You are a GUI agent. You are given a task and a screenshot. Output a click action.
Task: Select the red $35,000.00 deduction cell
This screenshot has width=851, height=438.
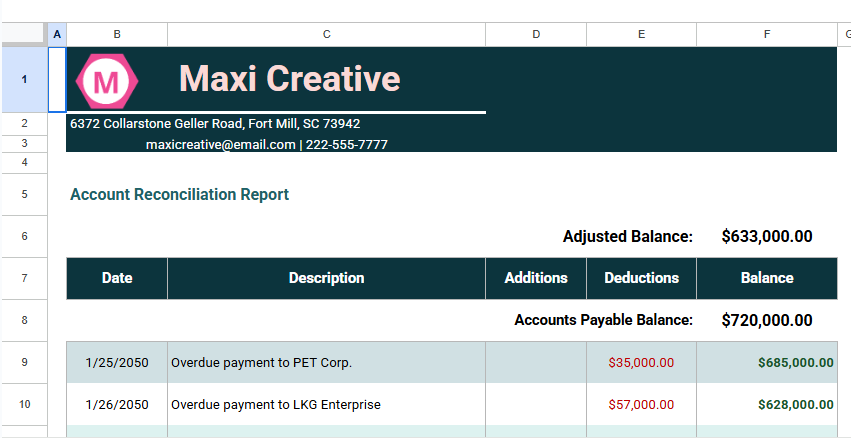click(641, 362)
